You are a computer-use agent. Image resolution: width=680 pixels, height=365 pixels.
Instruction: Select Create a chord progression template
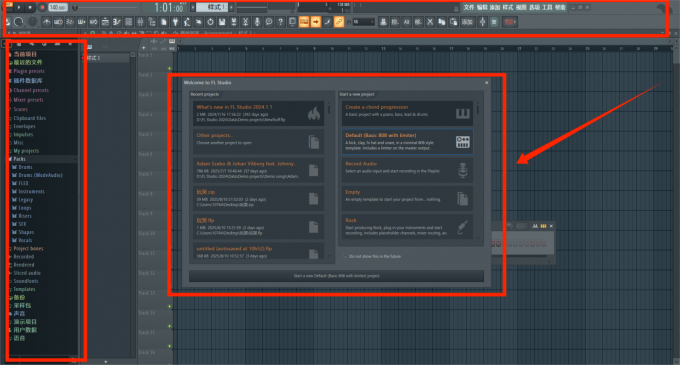[x=407, y=113]
